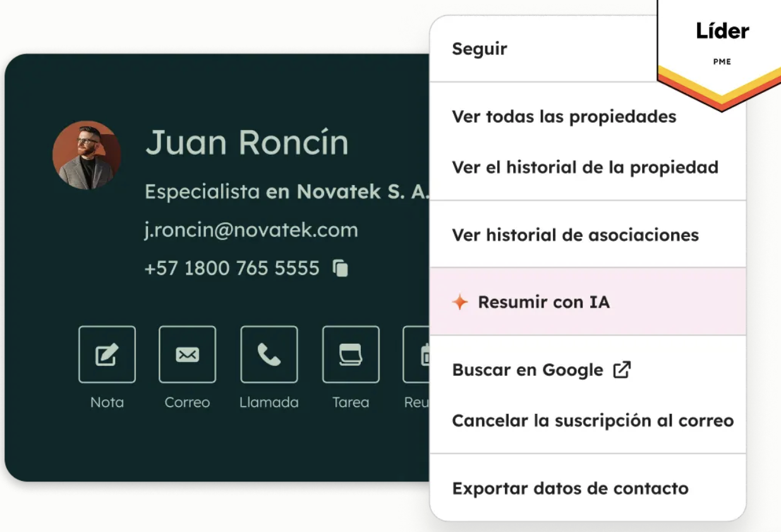
Task: Launch Resumir con IA
Action: coord(543,302)
